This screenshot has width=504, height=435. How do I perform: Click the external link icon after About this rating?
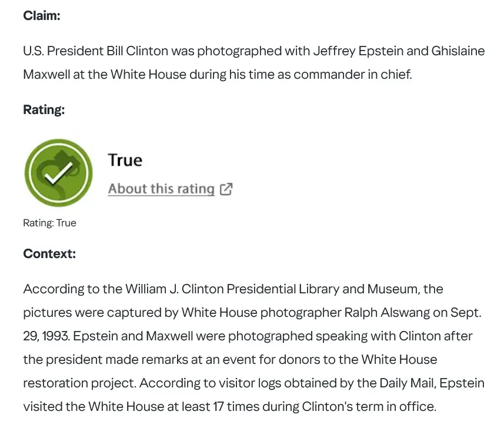tap(226, 189)
